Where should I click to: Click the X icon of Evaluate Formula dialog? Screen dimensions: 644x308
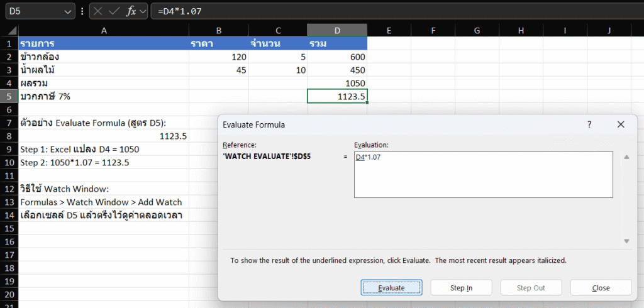click(x=621, y=124)
